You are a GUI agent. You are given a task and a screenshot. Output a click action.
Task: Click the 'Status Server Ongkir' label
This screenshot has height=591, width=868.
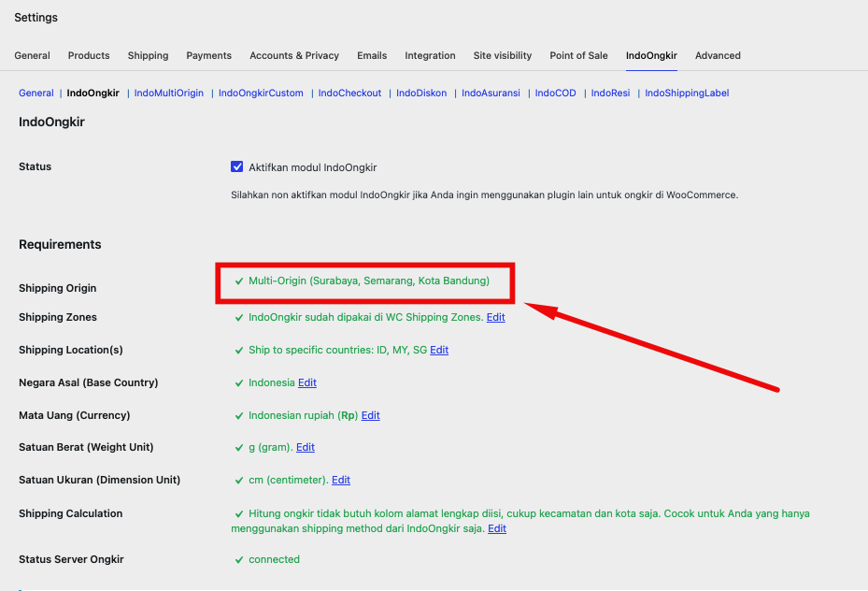71,559
